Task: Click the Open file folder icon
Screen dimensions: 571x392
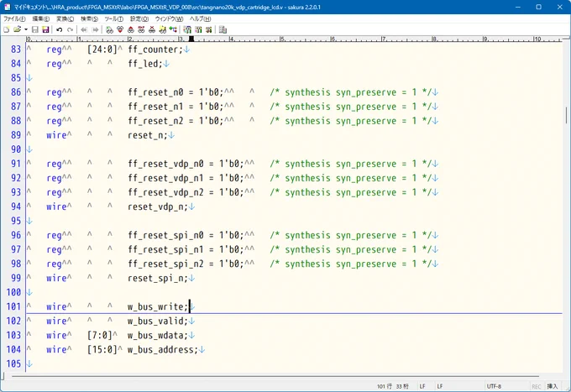Action: (17, 30)
